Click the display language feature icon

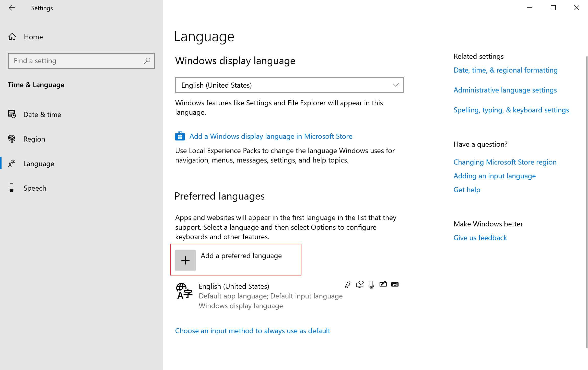(348, 284)
